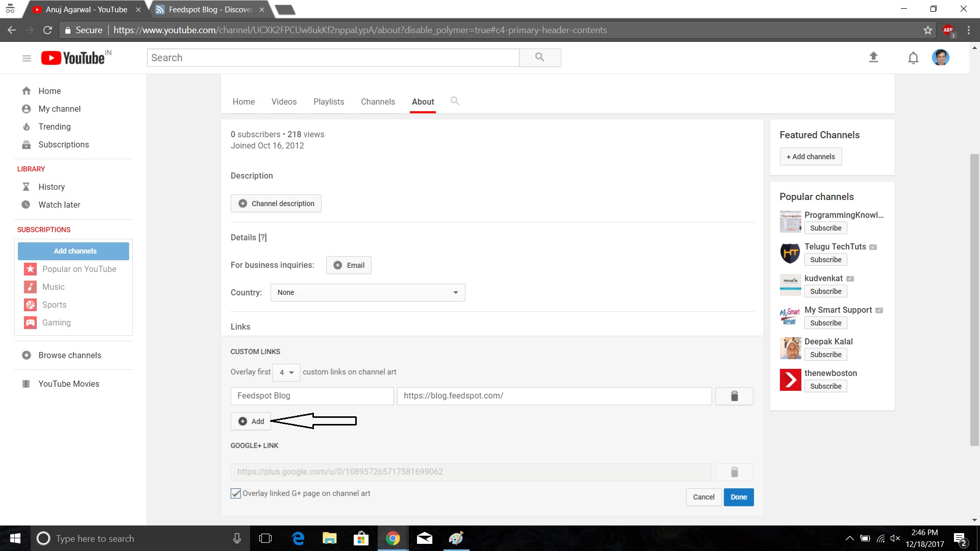Screen dimensions: 980x551
Task: Click the Cancel button
Action: 703,497
